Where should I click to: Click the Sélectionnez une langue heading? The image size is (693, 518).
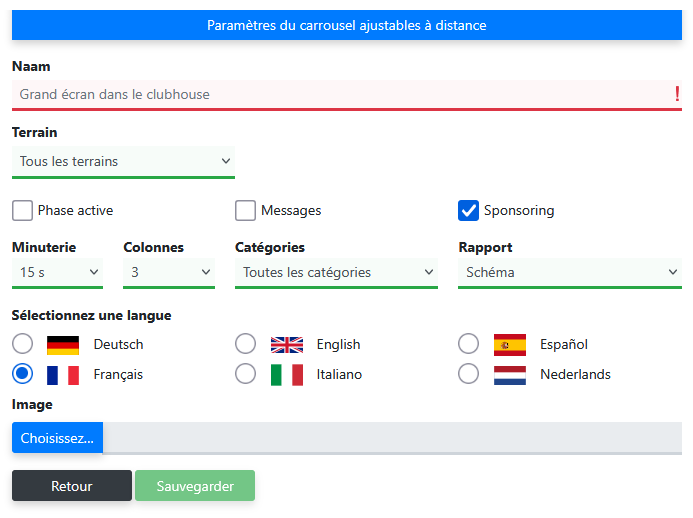(x=91, y=316)
